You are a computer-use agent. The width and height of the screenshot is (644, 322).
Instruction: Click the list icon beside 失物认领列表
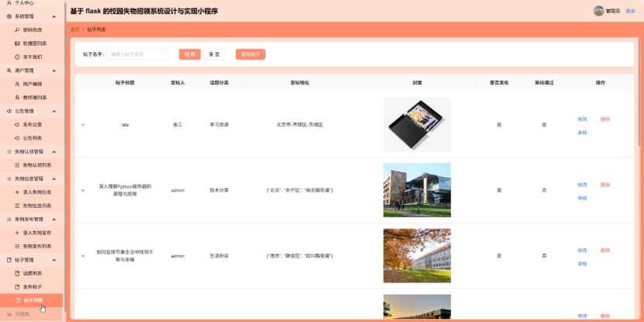[x=17, y=165]
